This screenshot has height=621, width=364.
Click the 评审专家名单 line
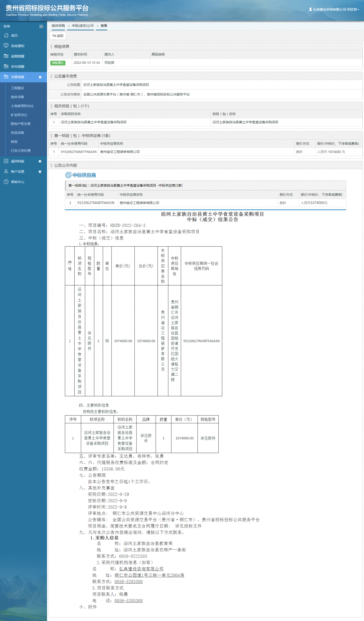pos(121,456)
